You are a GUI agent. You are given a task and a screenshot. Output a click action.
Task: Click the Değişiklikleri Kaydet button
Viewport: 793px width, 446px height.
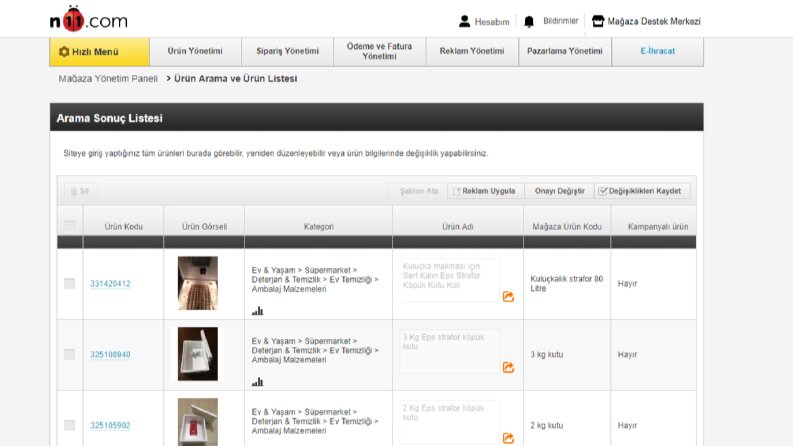pyautogui.click(x=642, y=191)
